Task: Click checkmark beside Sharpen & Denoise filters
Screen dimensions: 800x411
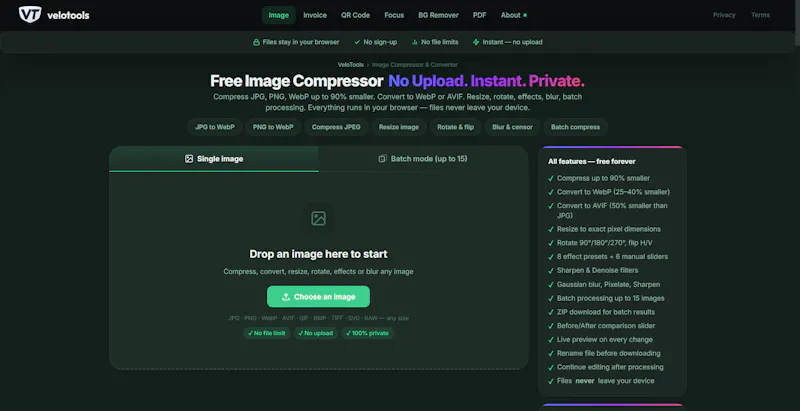Action: tap(551, 271)
